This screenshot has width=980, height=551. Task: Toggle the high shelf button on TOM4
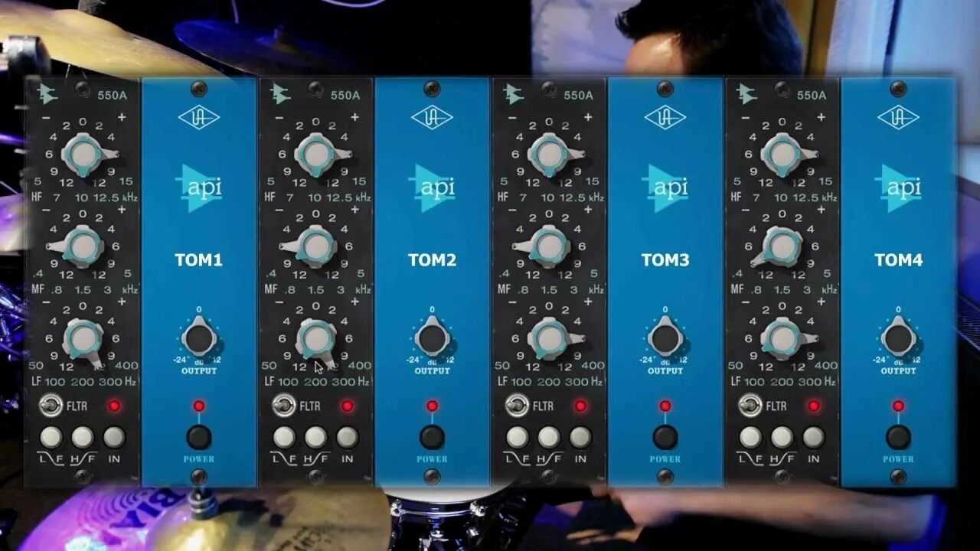782,437
